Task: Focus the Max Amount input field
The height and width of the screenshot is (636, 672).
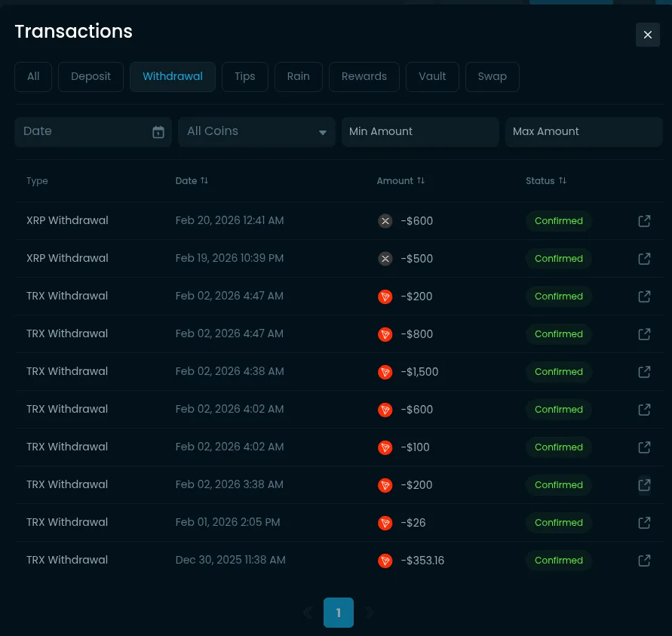Action: pos(584,132)
